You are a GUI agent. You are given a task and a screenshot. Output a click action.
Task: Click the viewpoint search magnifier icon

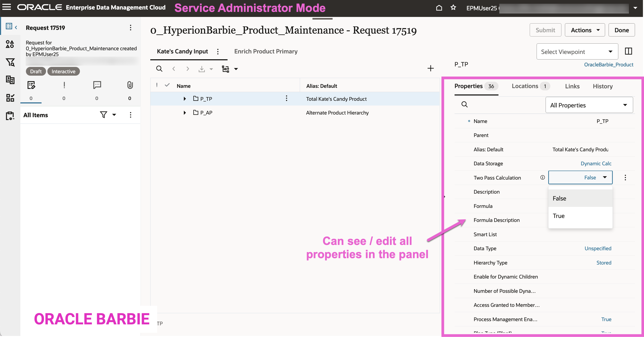click(x=159, y=69)
